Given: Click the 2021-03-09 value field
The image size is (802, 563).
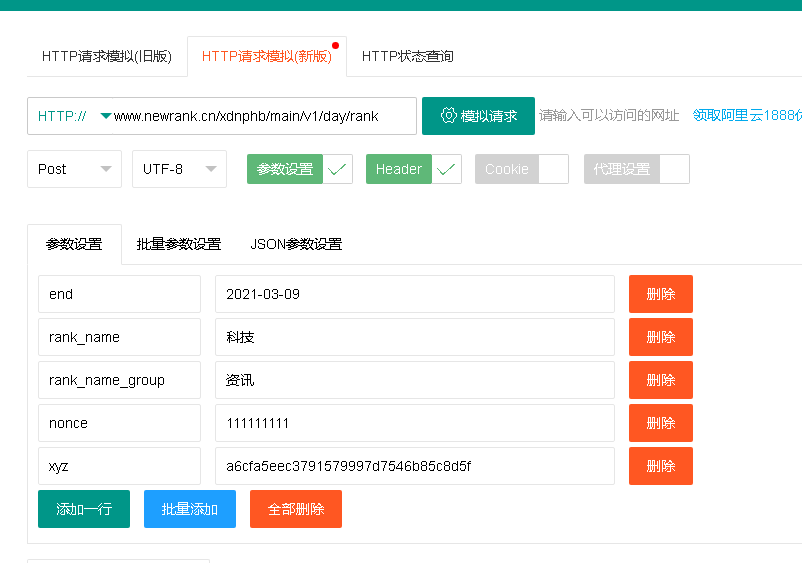Looking at the screenshot, I should point(415,294).
